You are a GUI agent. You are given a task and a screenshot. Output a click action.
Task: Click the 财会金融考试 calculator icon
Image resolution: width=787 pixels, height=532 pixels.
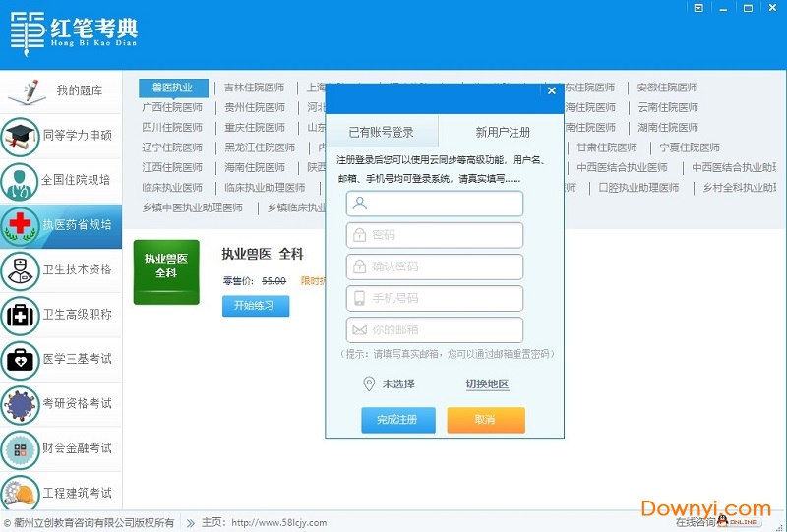coord(20,448)
